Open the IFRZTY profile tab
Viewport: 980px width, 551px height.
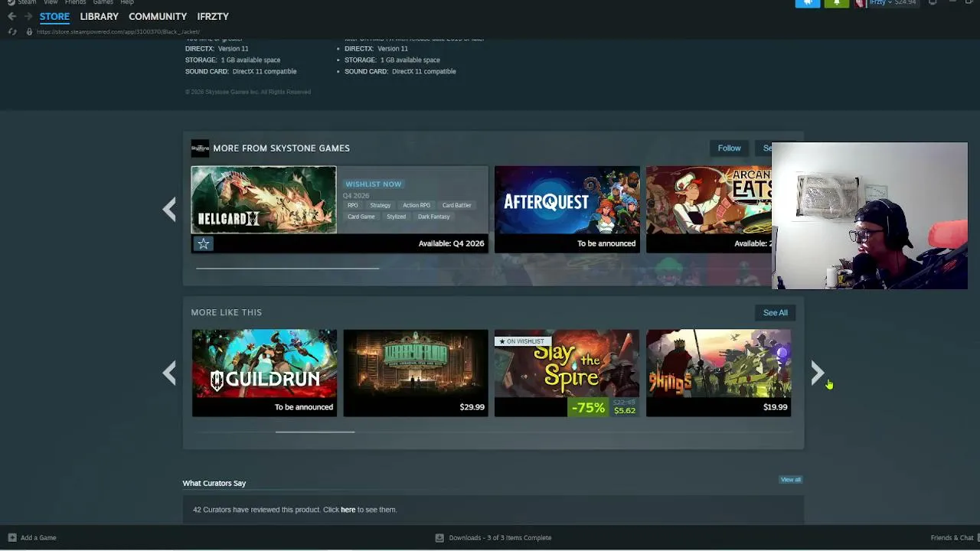[x=213, y=16]
